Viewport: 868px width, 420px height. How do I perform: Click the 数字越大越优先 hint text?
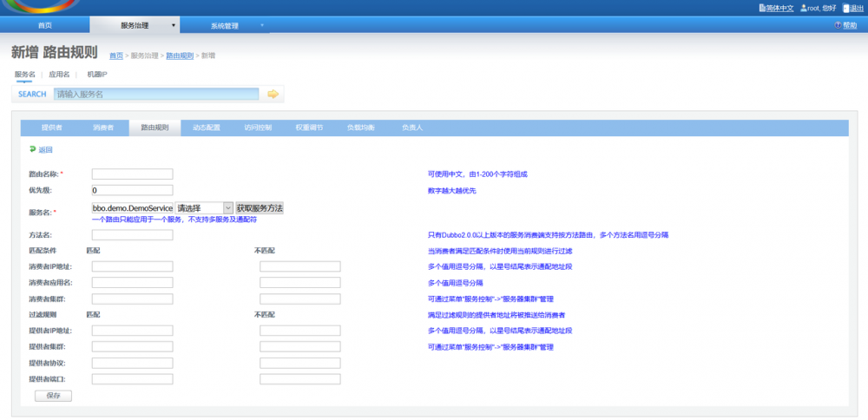point(451,191)
